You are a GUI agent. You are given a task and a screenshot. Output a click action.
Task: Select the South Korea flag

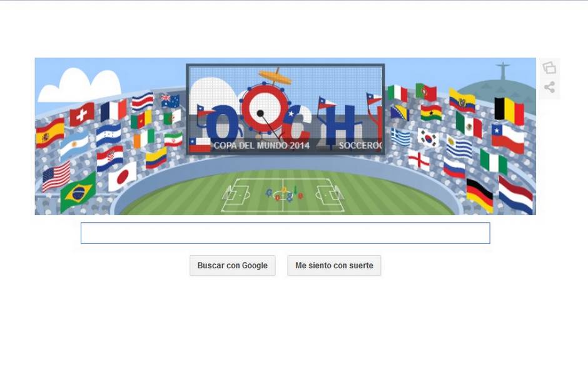pos(428,138)
